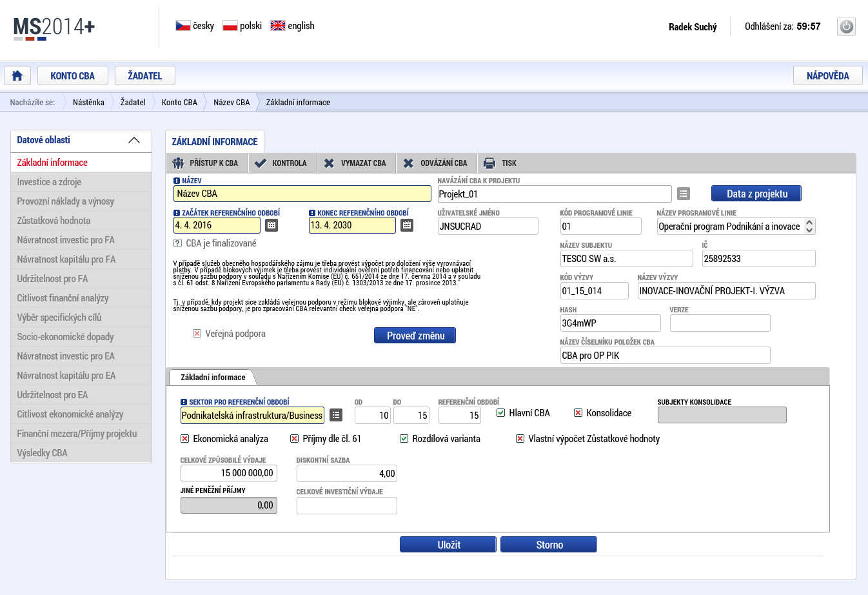
Task: Click Diskontní sazba field
Action: pos(347,473)
